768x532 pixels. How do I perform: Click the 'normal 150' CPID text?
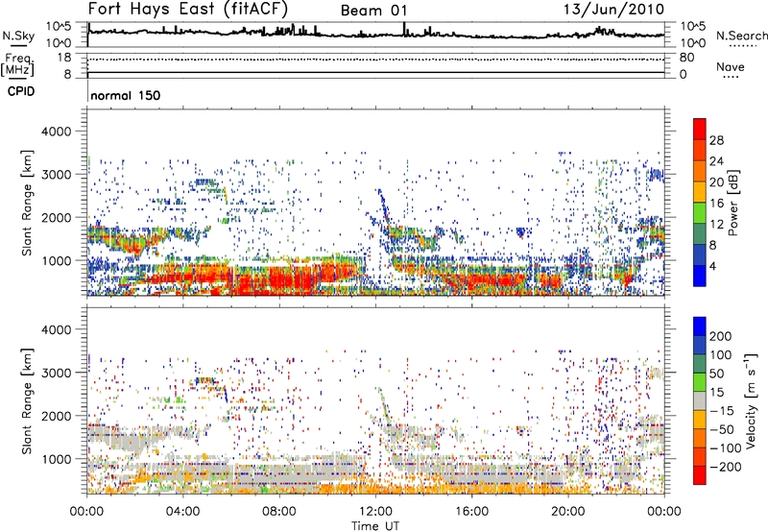pyautogui.click(x=126, y=95)
